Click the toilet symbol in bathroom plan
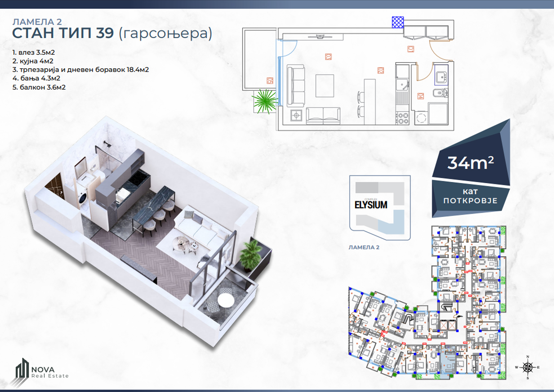The width and height of the screenshot is (554, 392). [x=439, y=93]
